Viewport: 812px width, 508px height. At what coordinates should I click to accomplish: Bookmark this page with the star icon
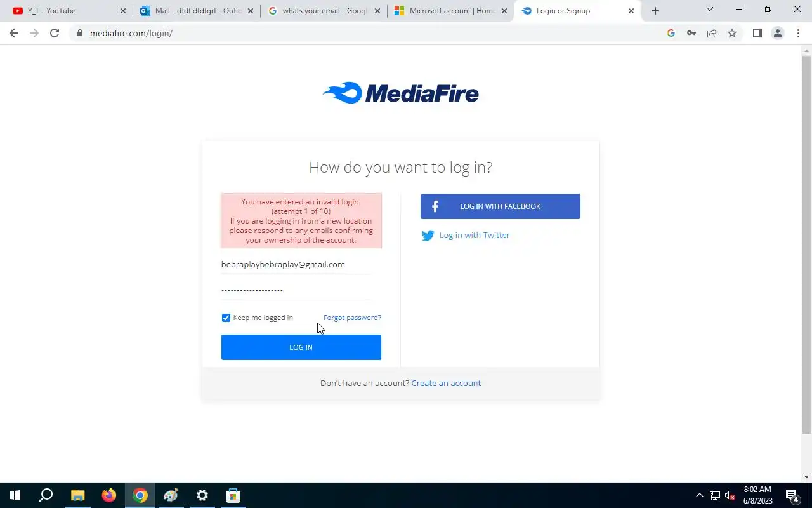click(x=732, y=33)
